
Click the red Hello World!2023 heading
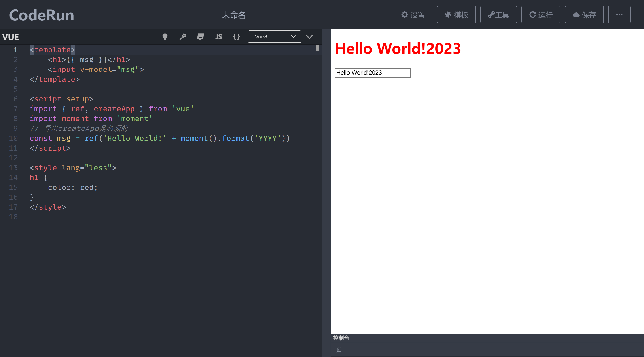pyautogui.click(x=398, y=48)
